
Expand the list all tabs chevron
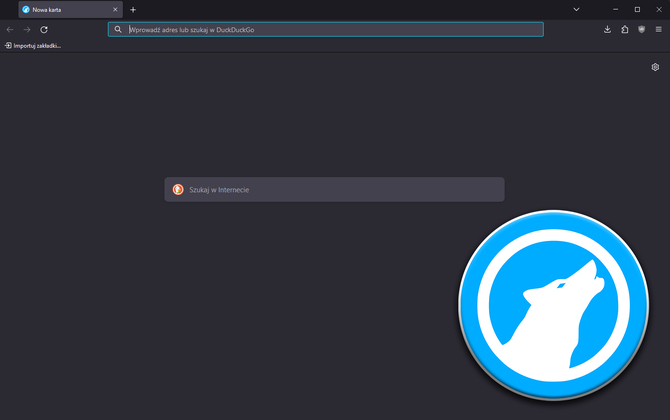[576, 9]
